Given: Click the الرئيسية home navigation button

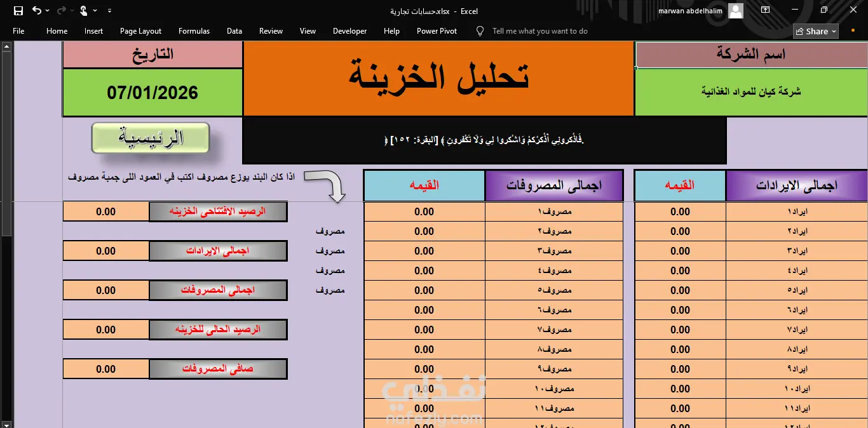Looking at the screenshot, I should [151, 138].
